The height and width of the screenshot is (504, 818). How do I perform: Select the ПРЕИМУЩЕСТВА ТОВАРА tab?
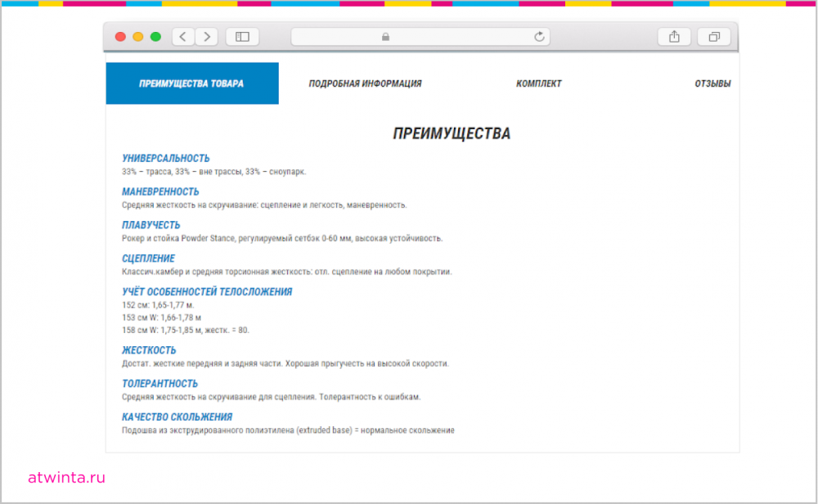tap(192, 83)
